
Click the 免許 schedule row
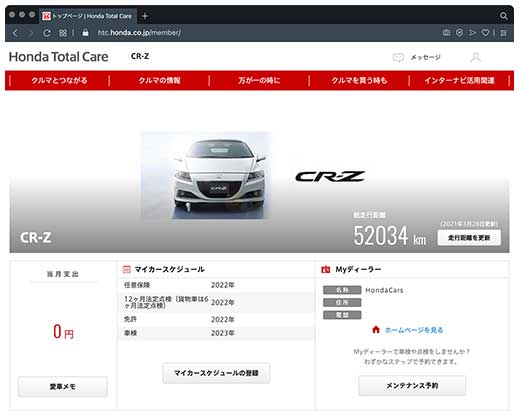[x=216, y=319]
